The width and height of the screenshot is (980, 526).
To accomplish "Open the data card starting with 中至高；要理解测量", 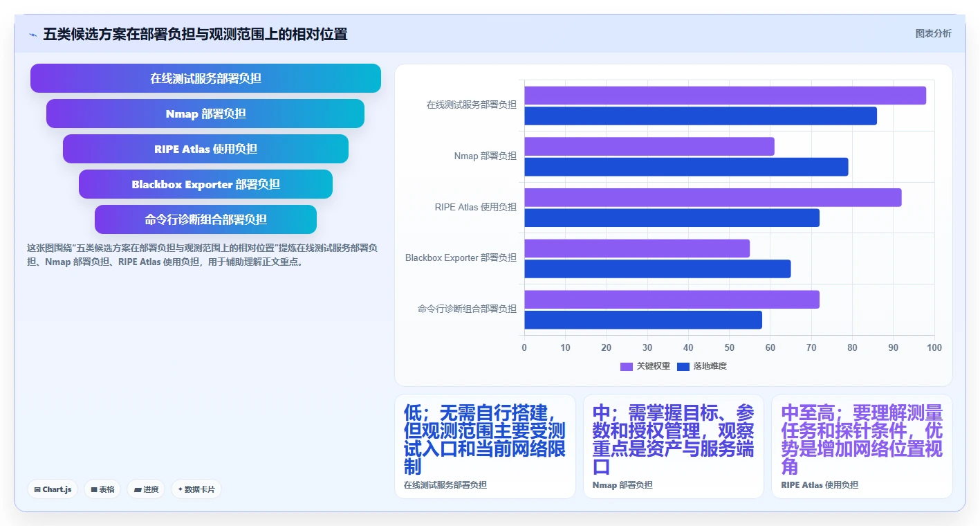I will [x=862, y=446].
